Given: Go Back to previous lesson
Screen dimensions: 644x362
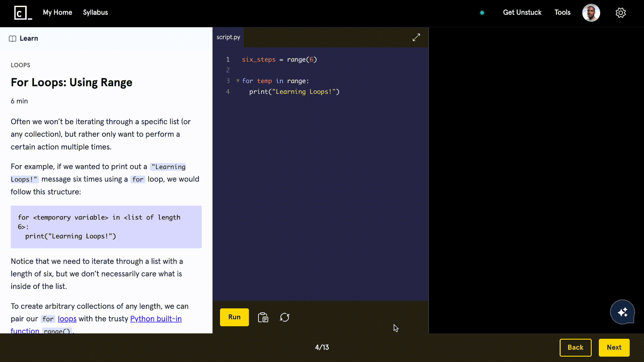Looking at the screenshot, I should 576,348.
